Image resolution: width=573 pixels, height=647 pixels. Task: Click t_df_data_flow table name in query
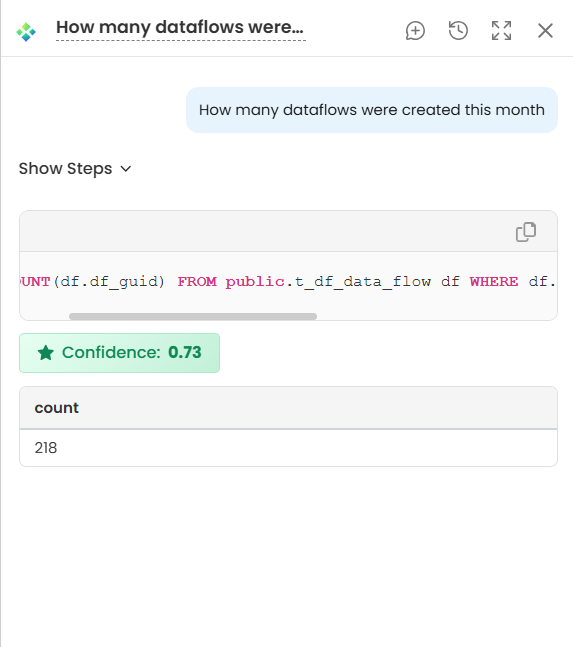pyautogui.click(x=363, y=282)
